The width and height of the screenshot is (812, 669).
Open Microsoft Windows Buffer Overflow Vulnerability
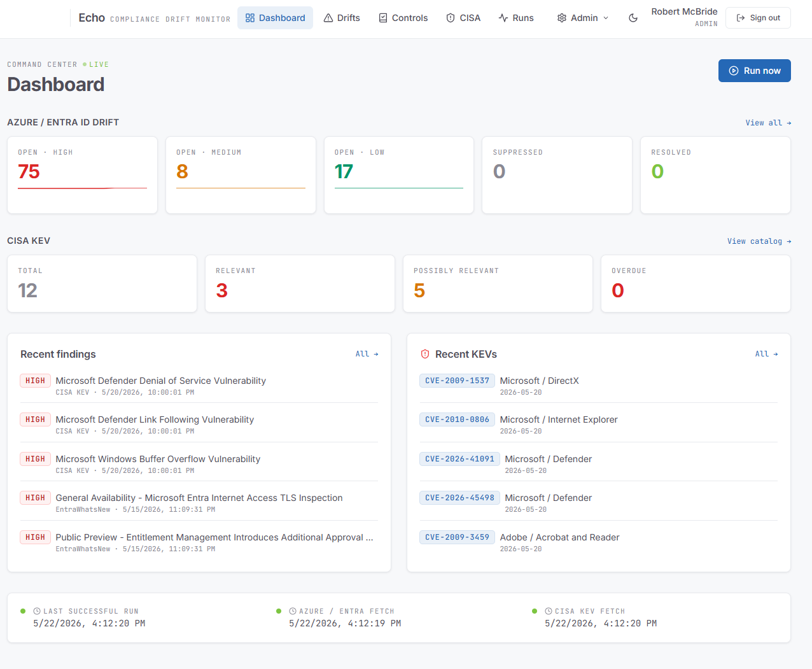(x=199, y=464)
